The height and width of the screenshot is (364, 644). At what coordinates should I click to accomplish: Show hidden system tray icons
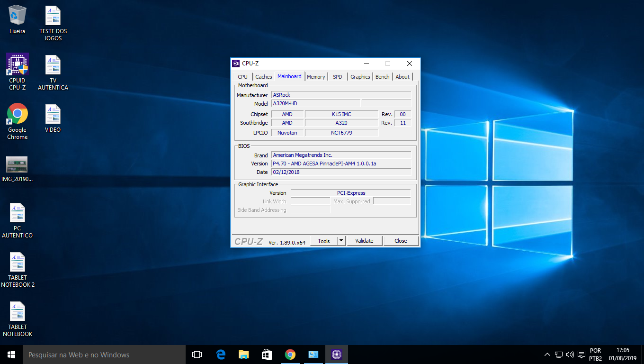[547, 355]
